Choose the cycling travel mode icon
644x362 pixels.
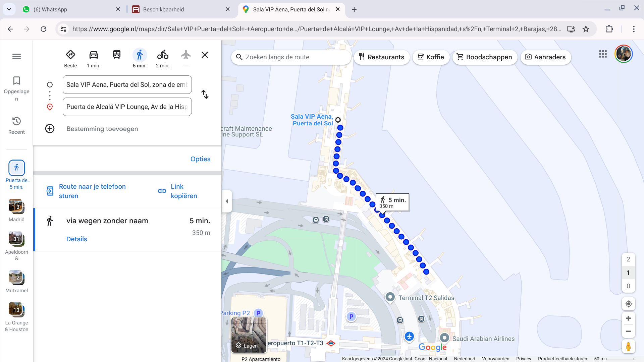pos(163,55)
